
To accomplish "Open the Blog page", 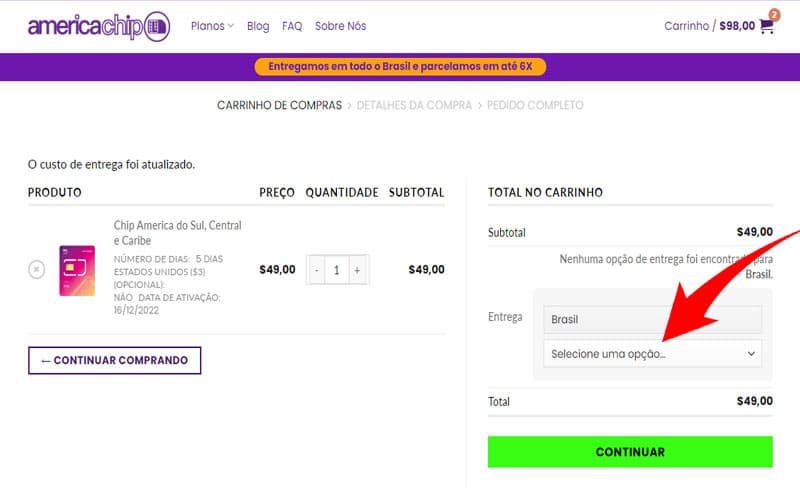I will pyautogui.click(x=258, y=26).
